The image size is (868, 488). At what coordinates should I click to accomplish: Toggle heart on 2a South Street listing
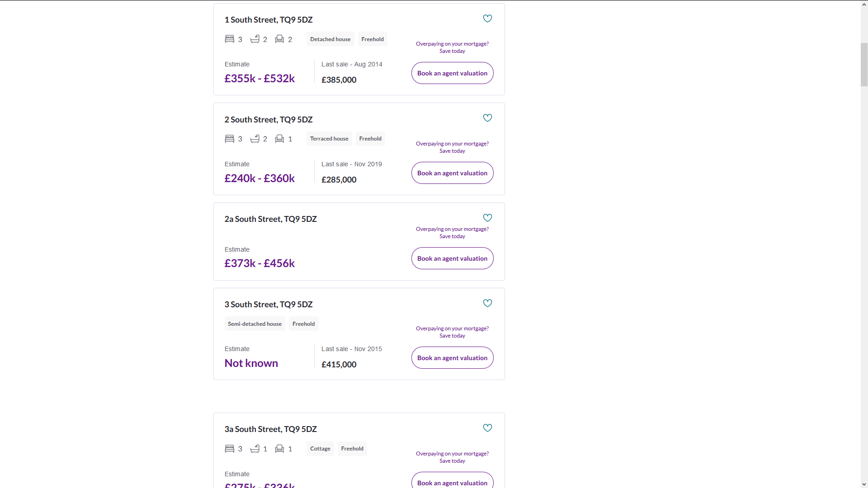pos(487,218)
